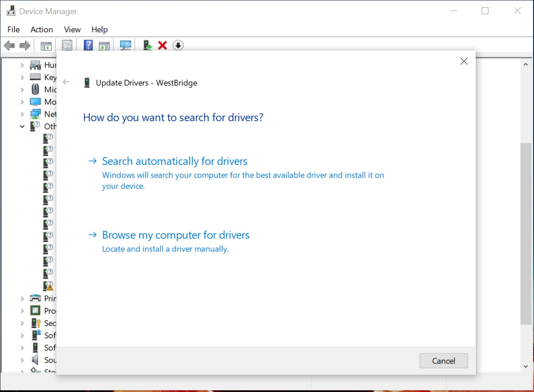Click the Monitors category icon

[x=36, y=102]
